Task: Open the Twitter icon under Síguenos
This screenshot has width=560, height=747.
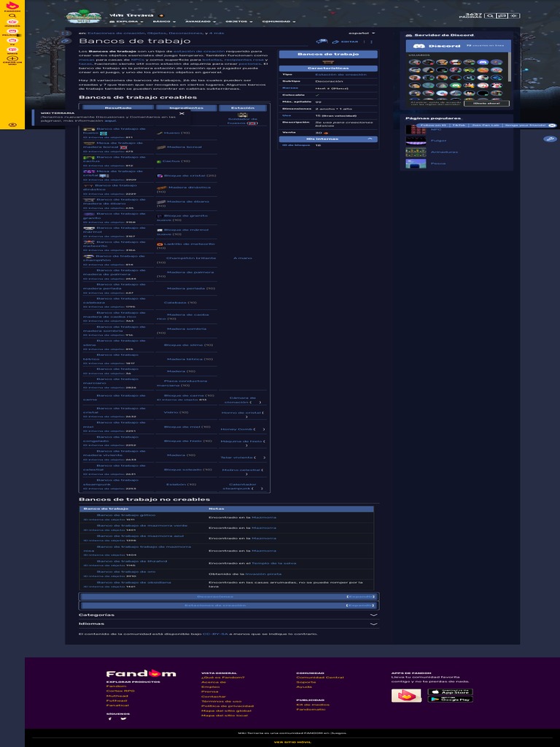Action: [x=122, y=719]
